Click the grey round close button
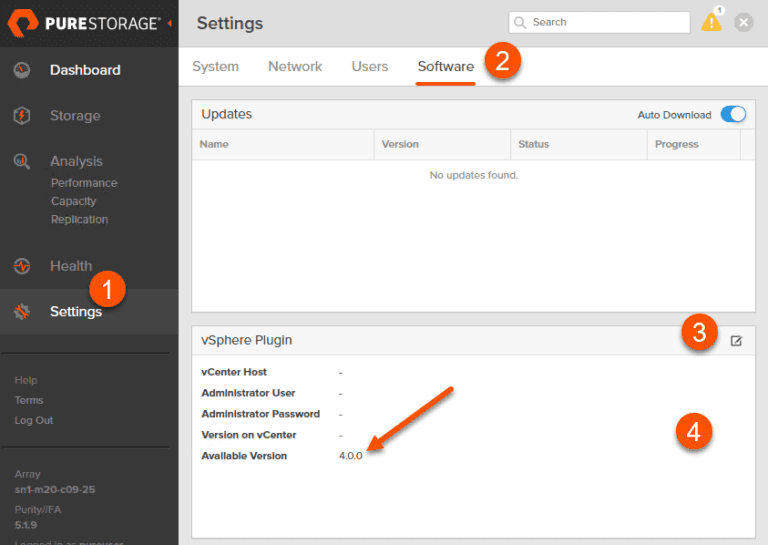The image size is (768, 545). pos(744,23)
